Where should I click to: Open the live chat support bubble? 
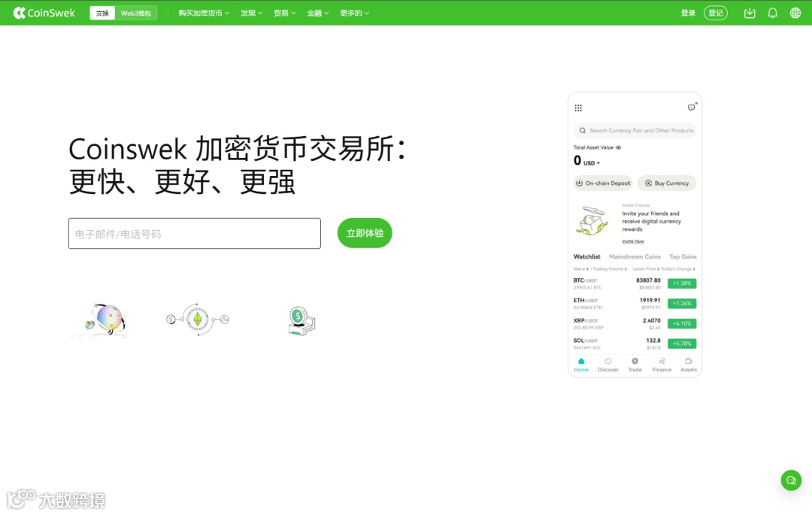[791, 480]
